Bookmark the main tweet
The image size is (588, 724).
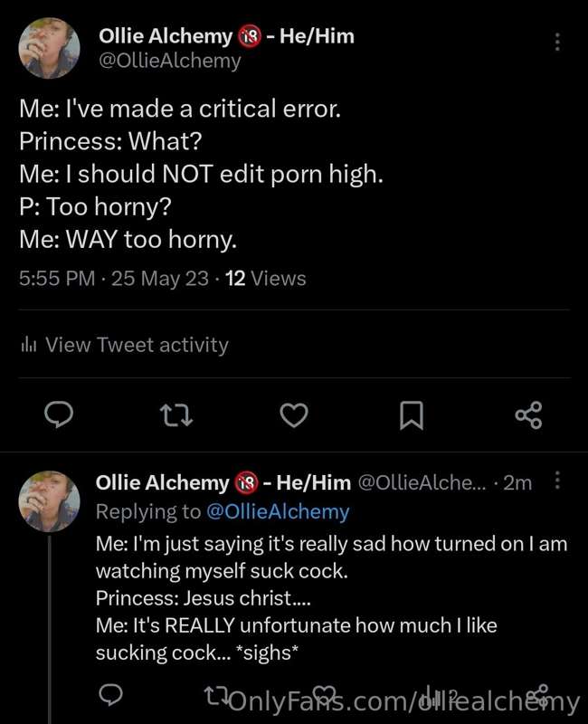click(x=412, y=415)
